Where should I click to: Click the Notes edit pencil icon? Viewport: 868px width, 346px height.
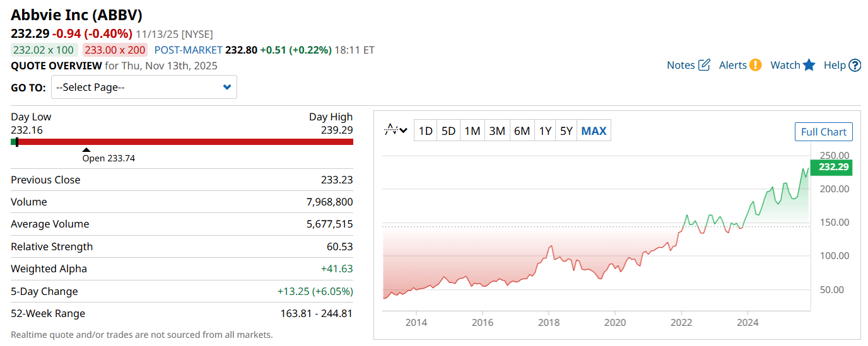(704, 65)
